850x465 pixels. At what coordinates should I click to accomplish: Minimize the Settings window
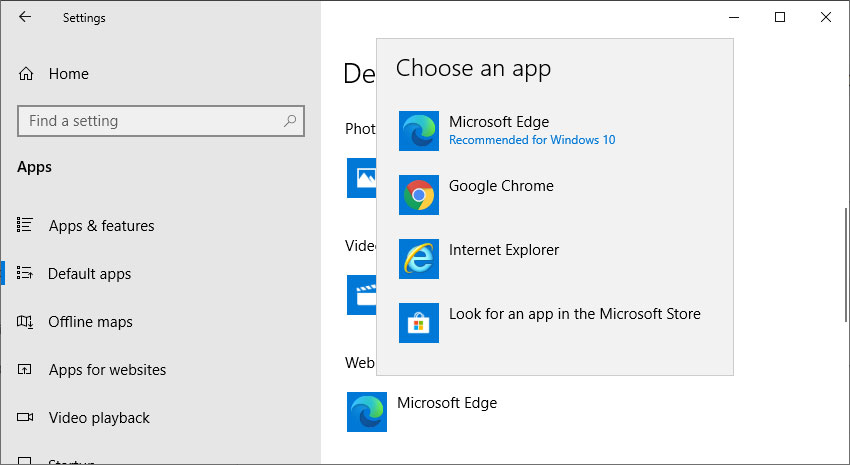click(x=734, y=17)
